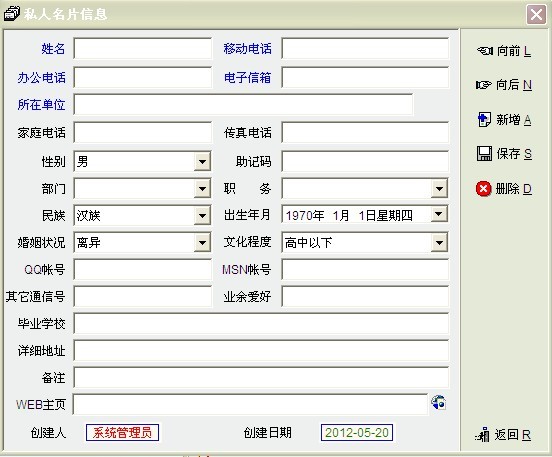
Task: Click the 2012-05-20 creation date value
Action: (357, 432)
